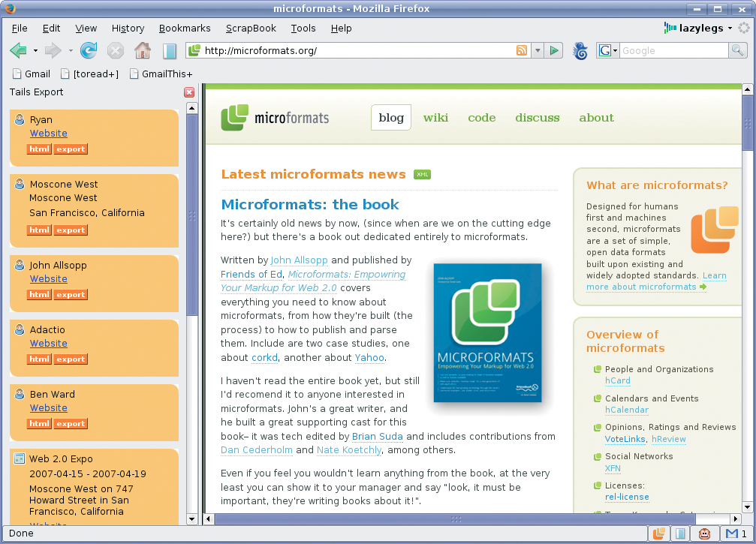Open the 'Microformats: the book' headline link
This screenshot has width=756, height=544.
point(310,204)
